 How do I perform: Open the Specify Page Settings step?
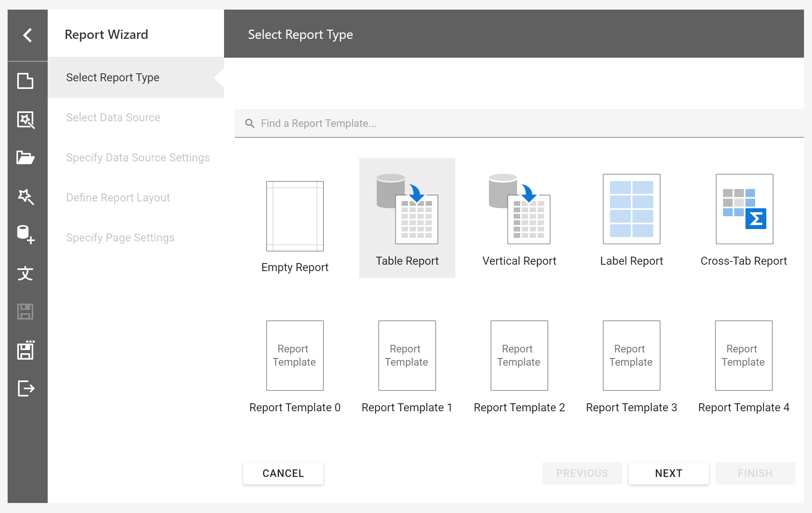[120, 237]
